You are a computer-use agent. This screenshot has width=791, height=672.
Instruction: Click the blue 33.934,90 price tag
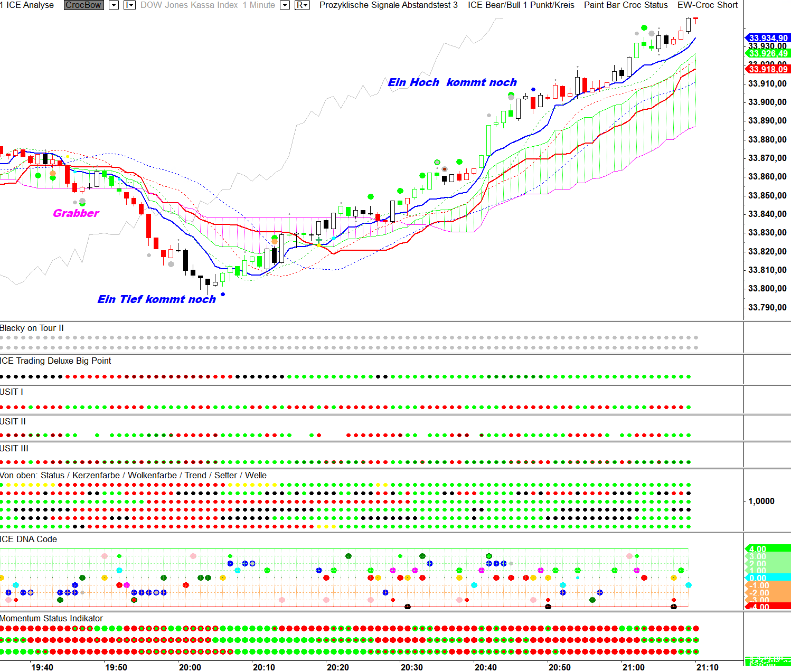coord(768,38)
